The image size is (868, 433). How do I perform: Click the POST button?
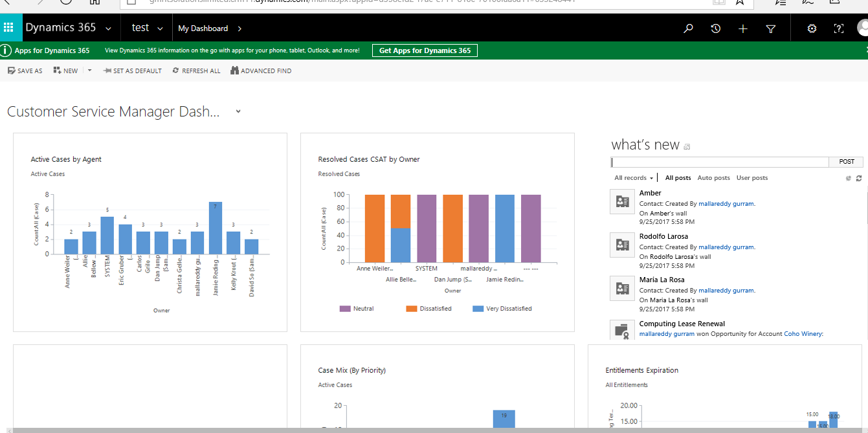(847, 162)
